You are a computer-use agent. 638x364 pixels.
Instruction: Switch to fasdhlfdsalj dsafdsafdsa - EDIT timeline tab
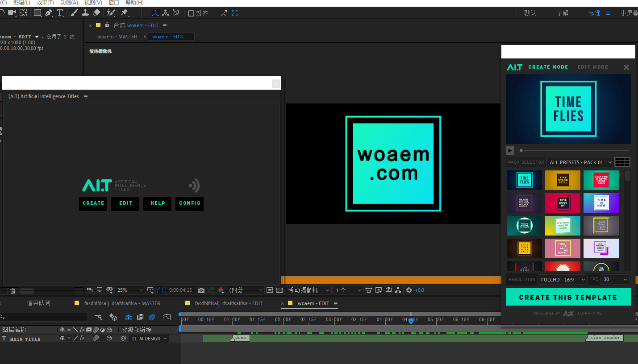(229, 303)
